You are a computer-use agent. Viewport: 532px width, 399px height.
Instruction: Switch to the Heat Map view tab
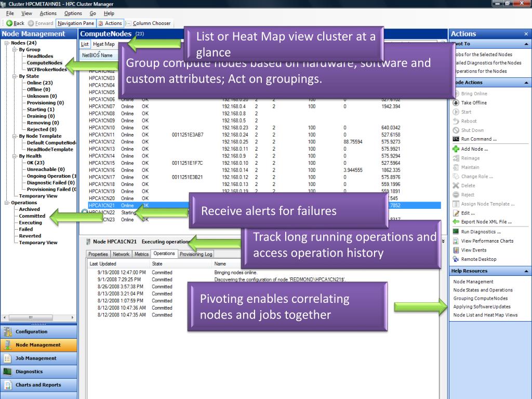coord(104,44)
